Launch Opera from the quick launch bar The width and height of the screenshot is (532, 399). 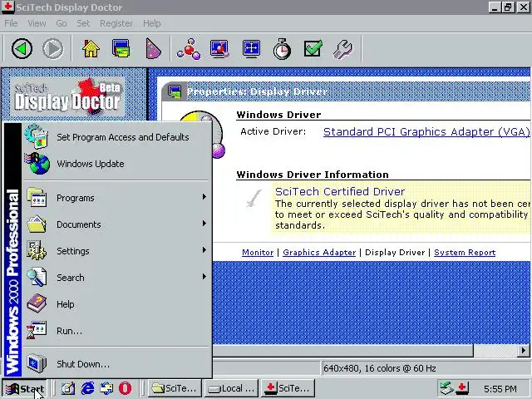126,388
